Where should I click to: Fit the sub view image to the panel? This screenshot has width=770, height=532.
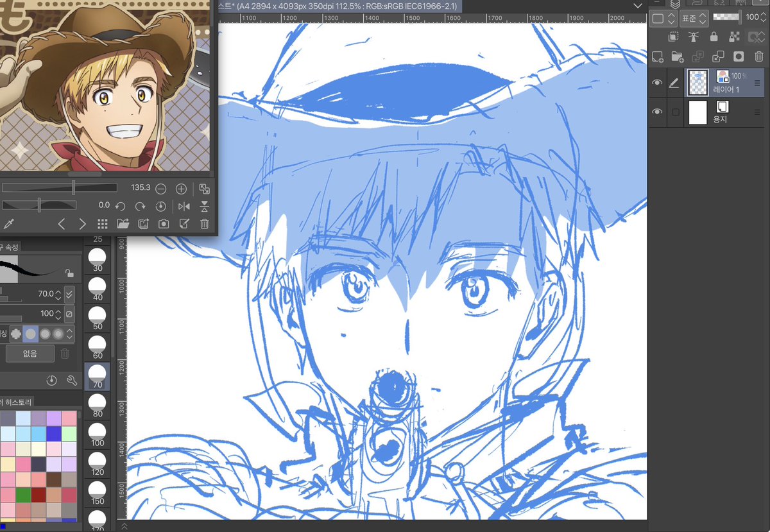coord(204,189)
